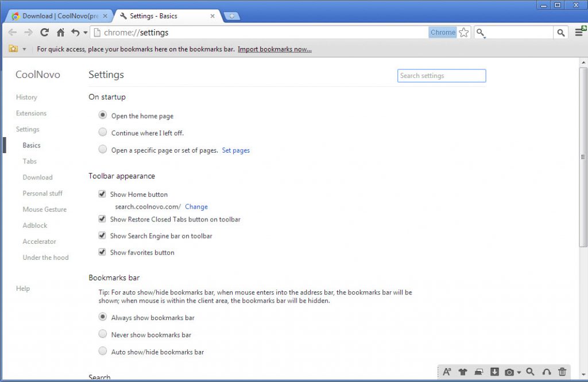Go forward using the forward arrow

[x=29, y=33]
